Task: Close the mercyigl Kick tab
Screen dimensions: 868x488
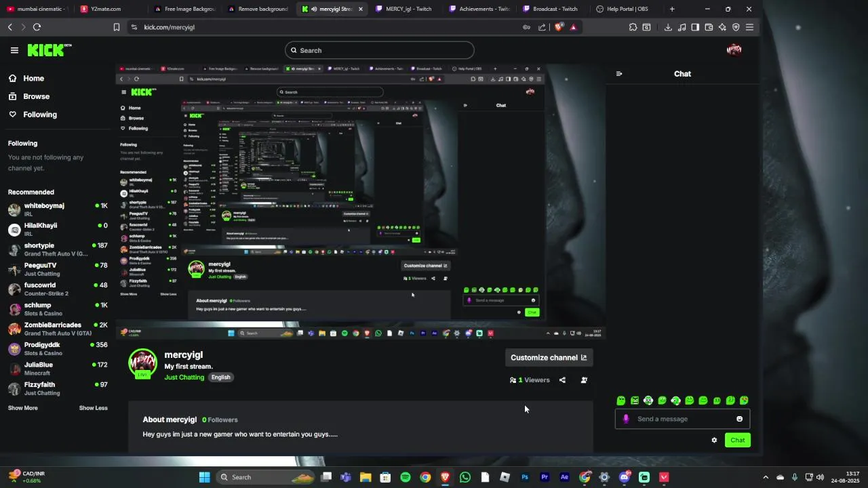Action: (361, 9)
